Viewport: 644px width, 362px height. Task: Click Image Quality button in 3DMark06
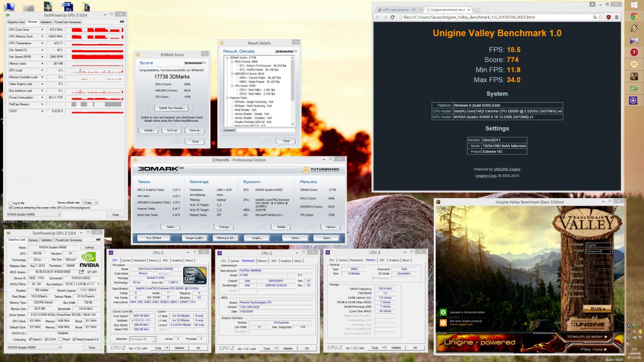(195, 238)
